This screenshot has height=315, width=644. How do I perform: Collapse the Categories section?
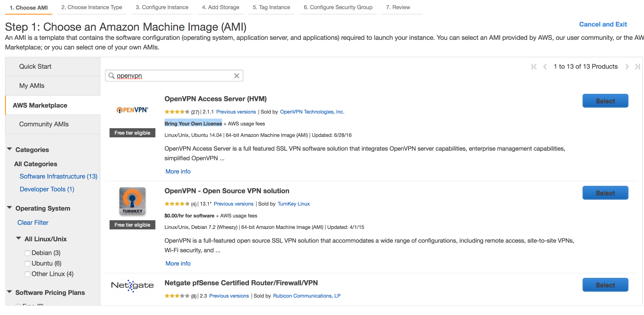pos(9,149)
